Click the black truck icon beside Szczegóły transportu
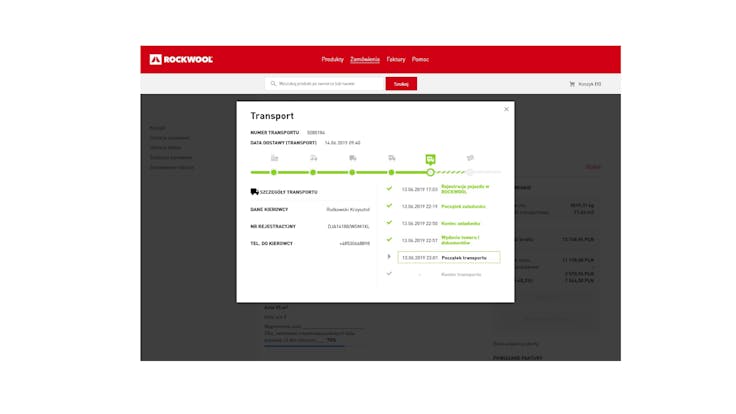The width and height of the screenshot is (736, 414). coord(254,192)
